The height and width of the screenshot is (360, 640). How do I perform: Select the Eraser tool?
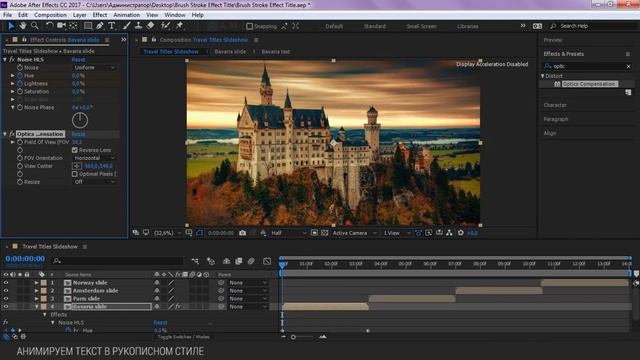151,26
